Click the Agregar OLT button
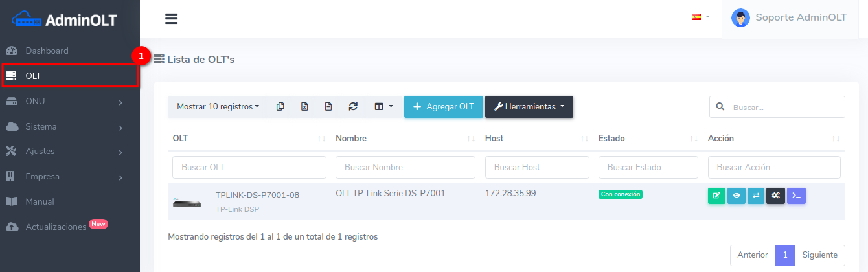Viewport: 868px width, 272px height. pos(443,107)
